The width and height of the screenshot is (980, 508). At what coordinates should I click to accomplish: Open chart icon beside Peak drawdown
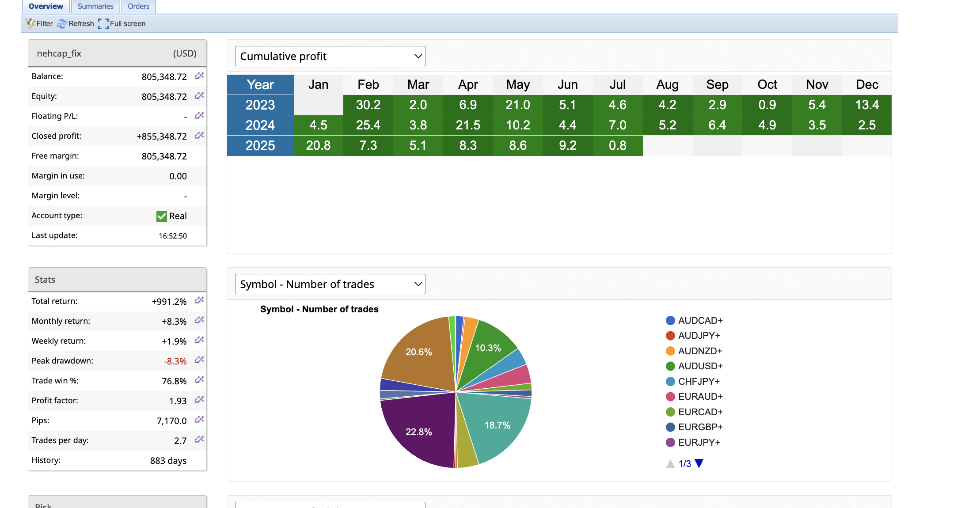point(199,360)
